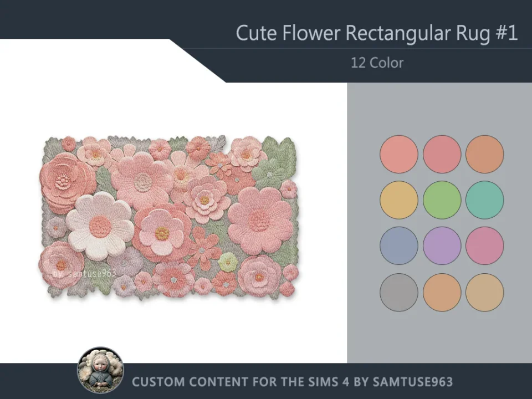Choose the tan swatch next to gray
This screenshot has width=532, height=399.
click(x=442, y=292)
